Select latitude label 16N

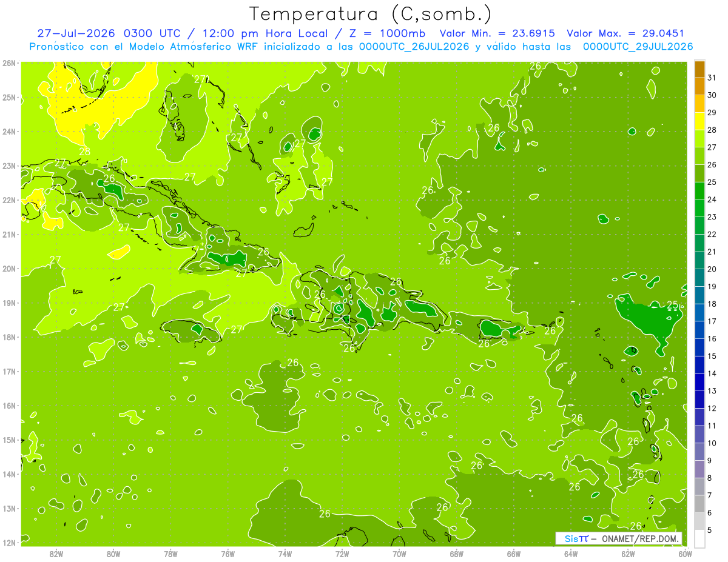[9, 406]
